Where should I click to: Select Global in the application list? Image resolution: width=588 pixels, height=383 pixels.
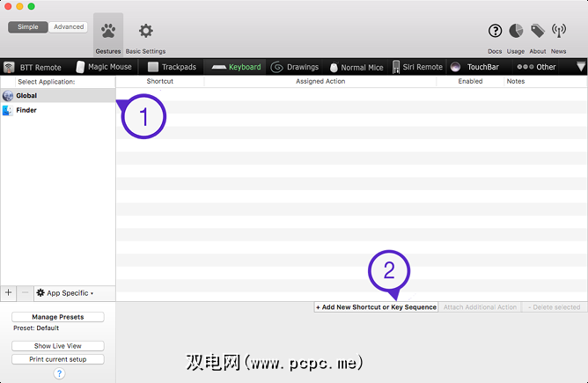(58, 96)
